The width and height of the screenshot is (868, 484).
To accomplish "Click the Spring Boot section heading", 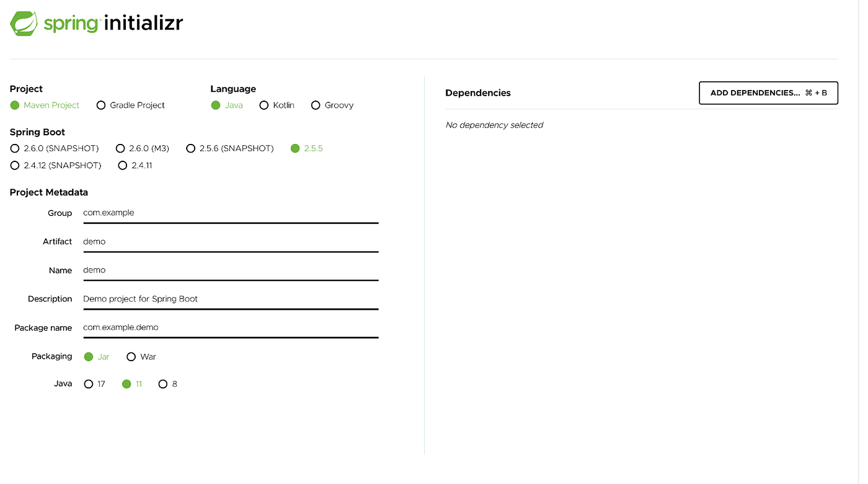I will coord(37,132).
